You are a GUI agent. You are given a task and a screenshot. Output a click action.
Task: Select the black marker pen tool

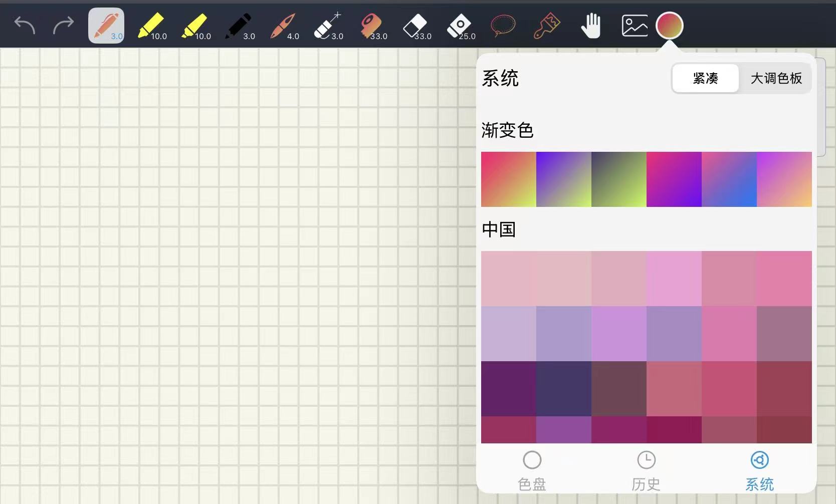click(x=239, y=25)
